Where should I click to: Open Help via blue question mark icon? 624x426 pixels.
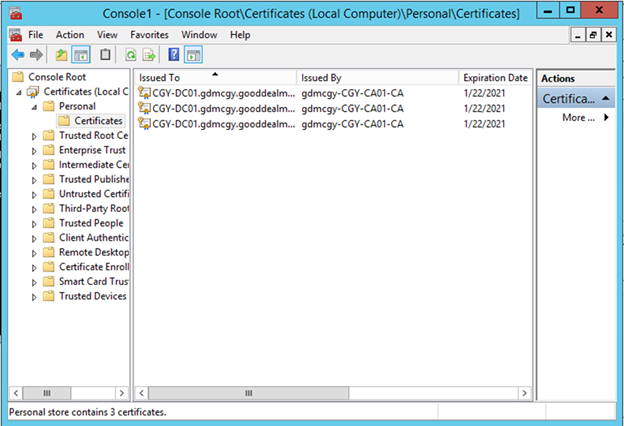click(x=174, y=55)
